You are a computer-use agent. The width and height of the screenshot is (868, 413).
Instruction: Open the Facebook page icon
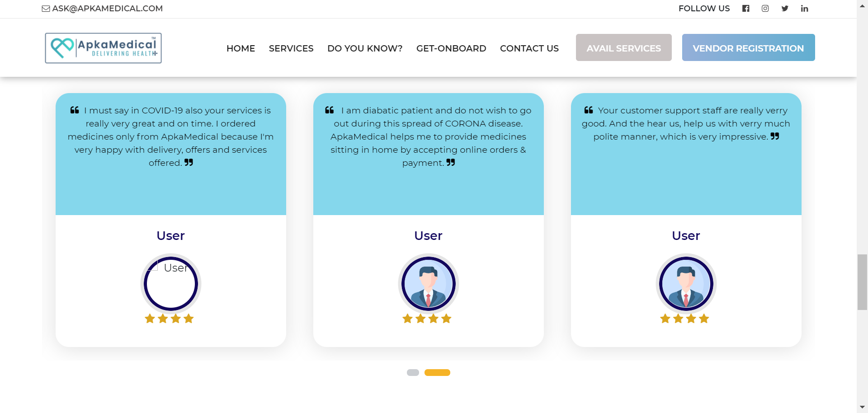pos(746,9)
